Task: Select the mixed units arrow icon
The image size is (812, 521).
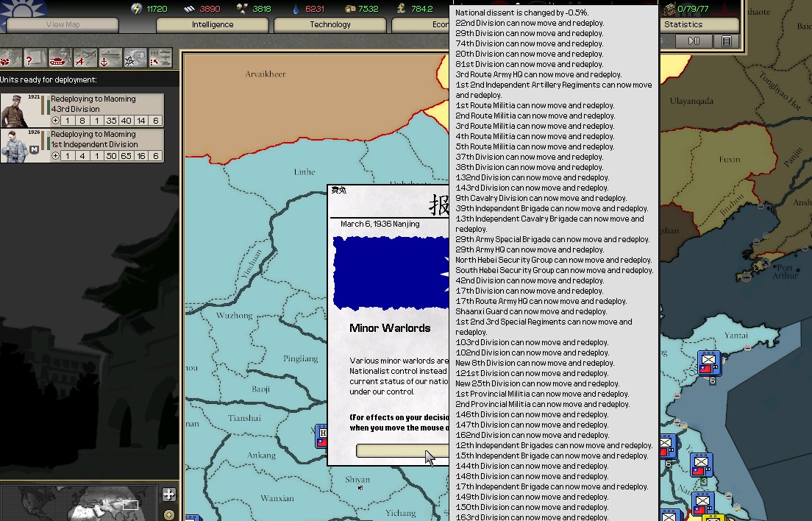Action: point(160,59)
